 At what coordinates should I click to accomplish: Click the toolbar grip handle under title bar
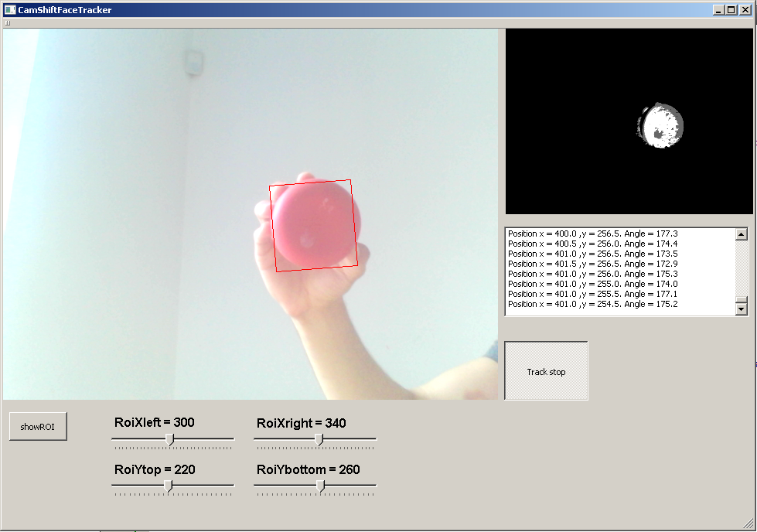[7, 22]
